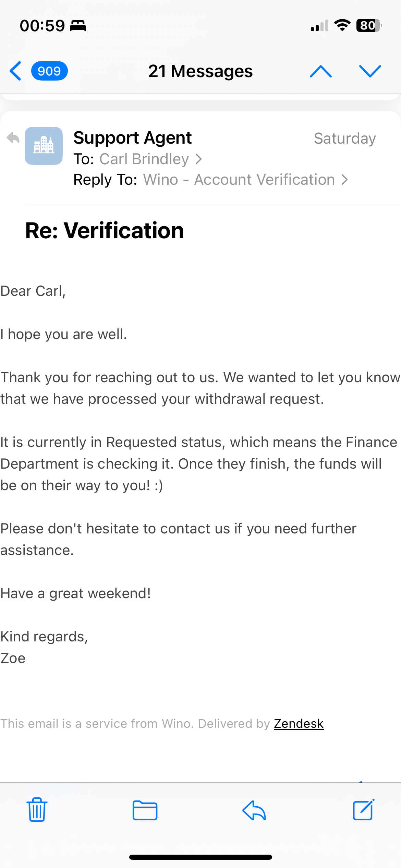Screen dimensions: 401x868
Task: Go to the next message with down arrow
Action: (x=370, y=71)
